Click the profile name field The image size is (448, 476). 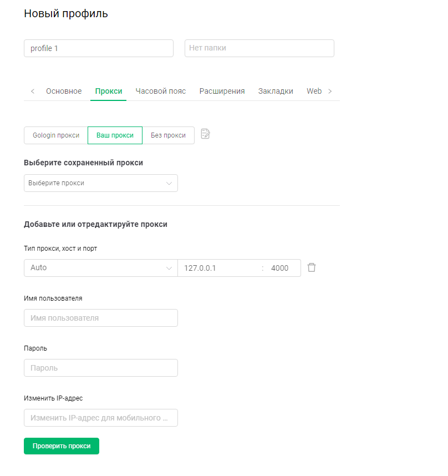click(x=99, y=48)
